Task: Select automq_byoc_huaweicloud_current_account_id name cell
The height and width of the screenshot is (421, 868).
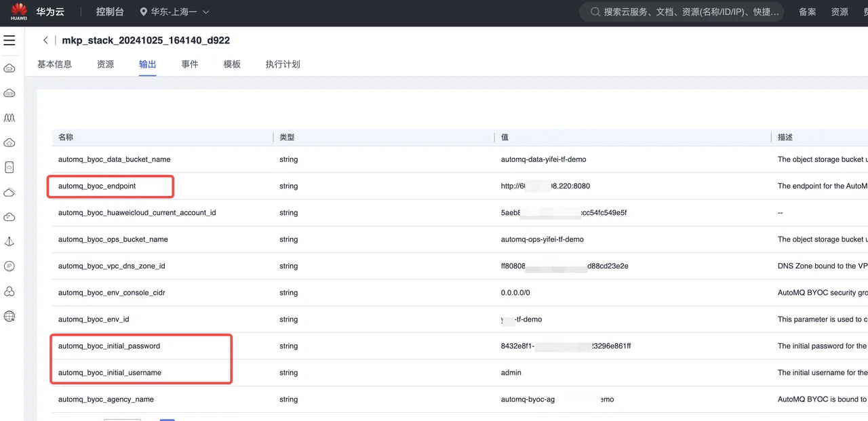Action: click(137, 212)
